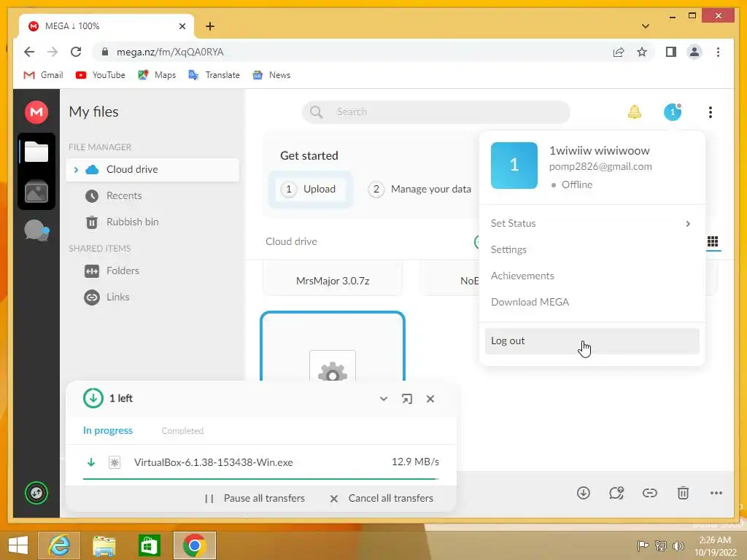This screenshot has height=560, width=747.
Task: Click the Manage your data step
Action: tap(419, 189)
